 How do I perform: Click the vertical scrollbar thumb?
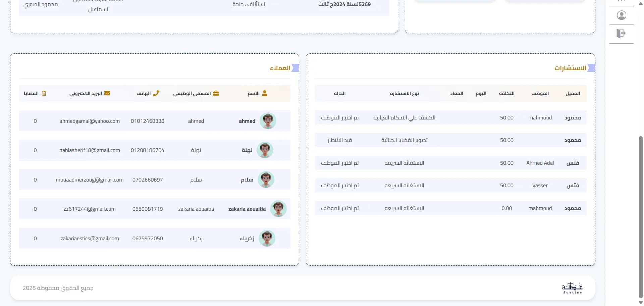[x=641, y=217]
